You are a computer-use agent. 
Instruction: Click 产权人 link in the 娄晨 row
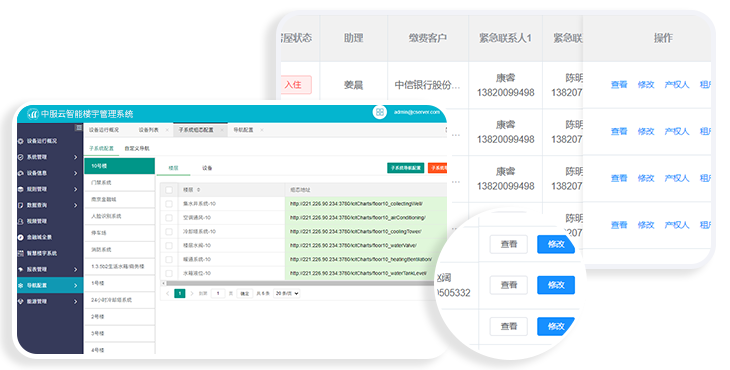click(676, 85)
